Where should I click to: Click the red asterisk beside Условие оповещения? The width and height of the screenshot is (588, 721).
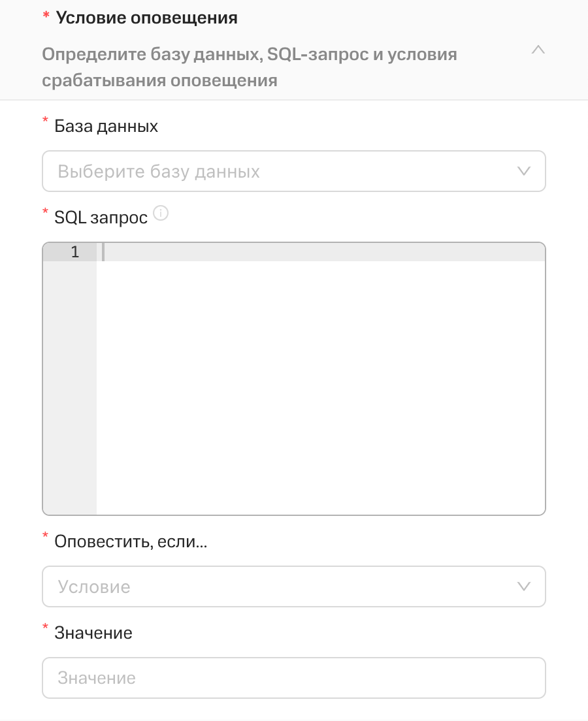(46, 15)
